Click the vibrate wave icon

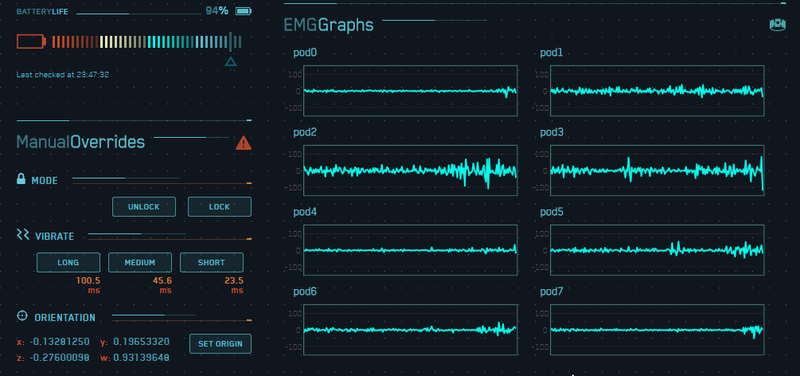tap(22, 234)
